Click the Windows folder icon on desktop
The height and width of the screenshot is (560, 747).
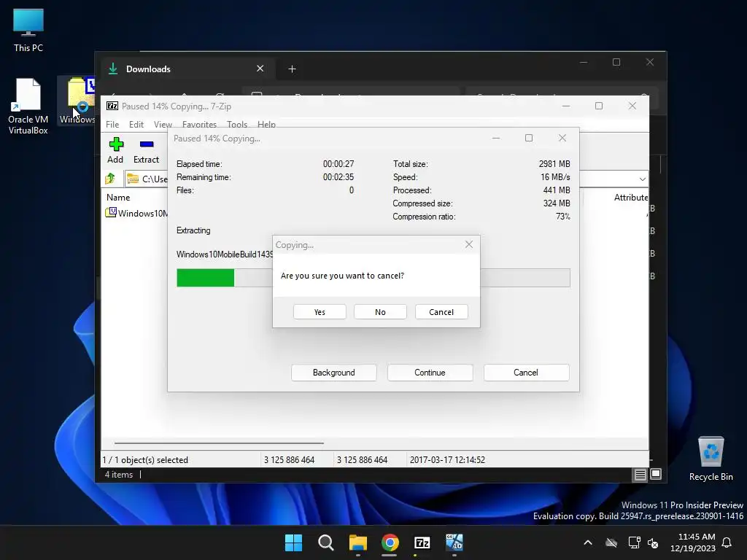77,101
